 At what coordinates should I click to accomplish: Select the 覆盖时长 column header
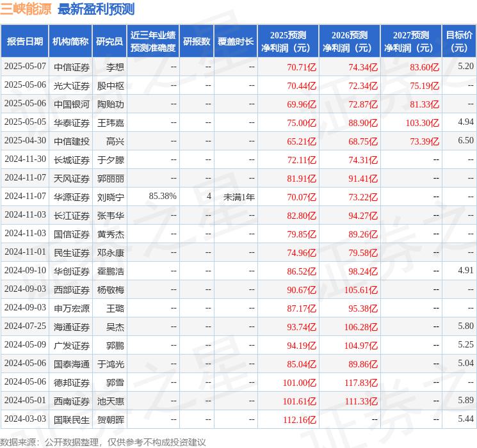pos(236,42)
